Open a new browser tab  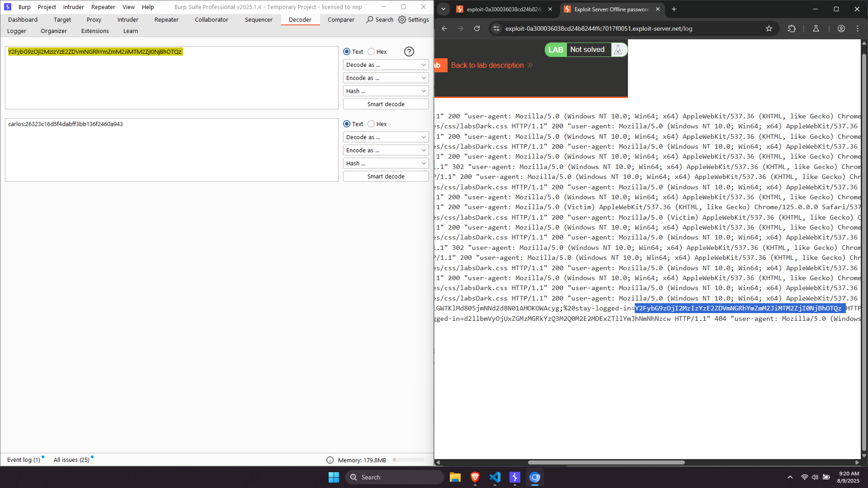pyautogui.click(x=674, y=9)
